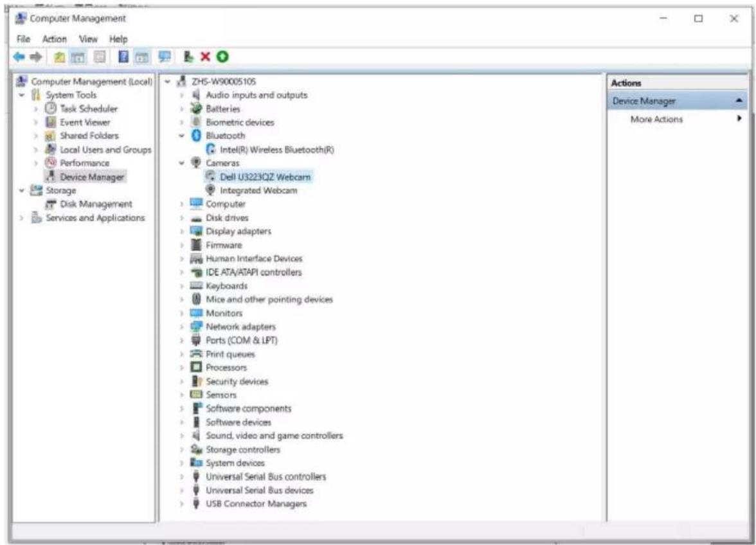The width and height of the screenshot is (756, 545).
Task: Collapse the System Tools node
Action: (x=22, y=95)
